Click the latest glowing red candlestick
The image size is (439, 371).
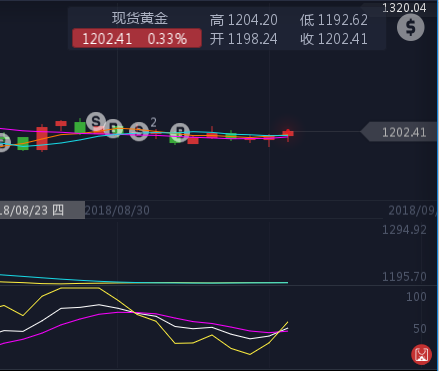288,134
